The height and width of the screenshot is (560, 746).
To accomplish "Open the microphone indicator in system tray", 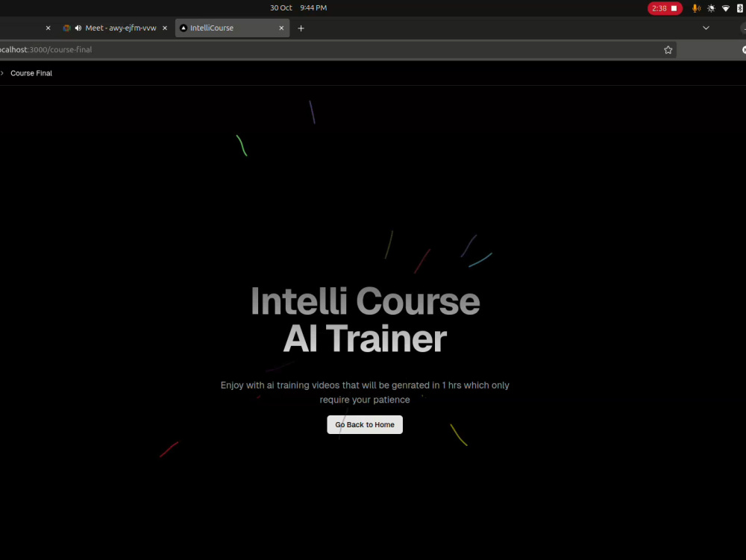I will [695, 8].
